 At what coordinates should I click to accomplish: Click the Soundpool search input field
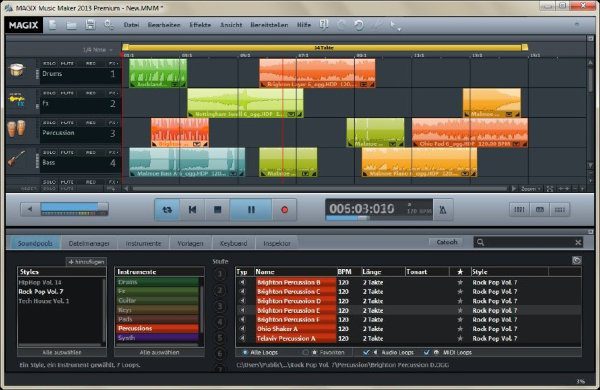pos(528,242)
